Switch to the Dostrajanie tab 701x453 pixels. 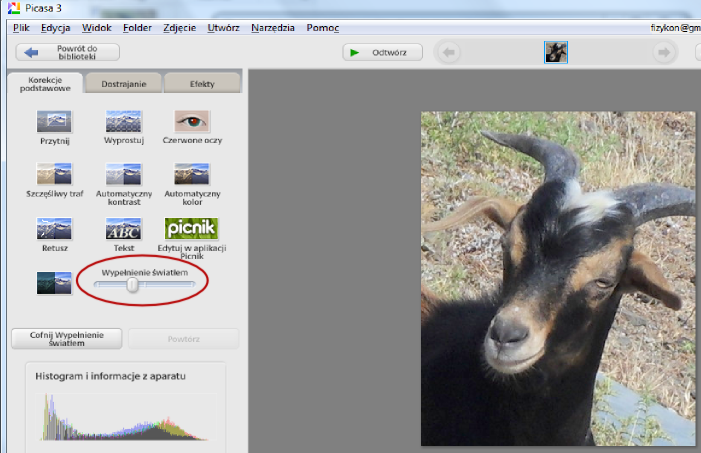click(123, 84)
